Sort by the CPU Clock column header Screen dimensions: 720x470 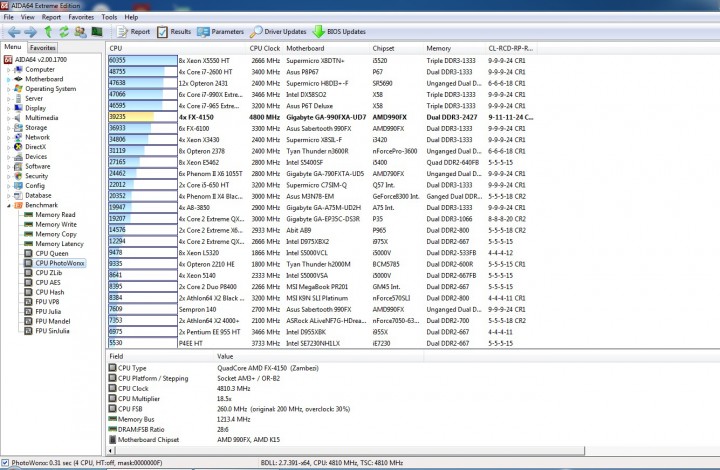pyautogui.click(x=264, y=48)
